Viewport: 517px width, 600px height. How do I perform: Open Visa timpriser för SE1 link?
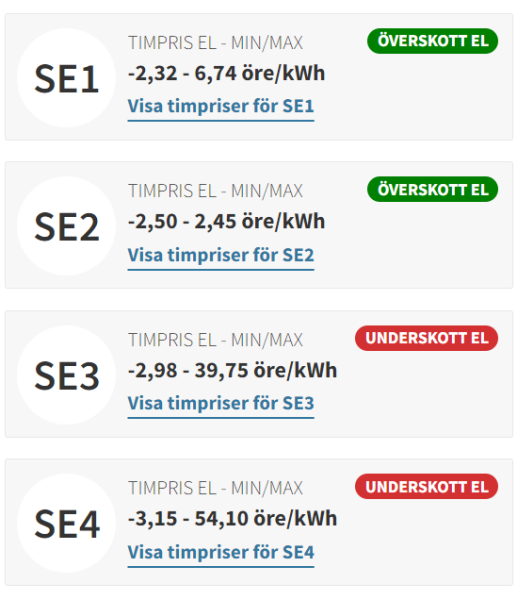(x=221, y=107)
